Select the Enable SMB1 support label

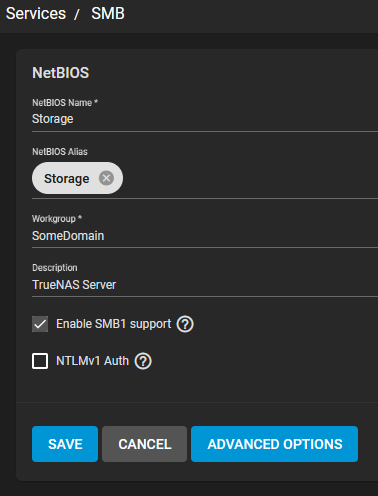[x=113, y=324]
